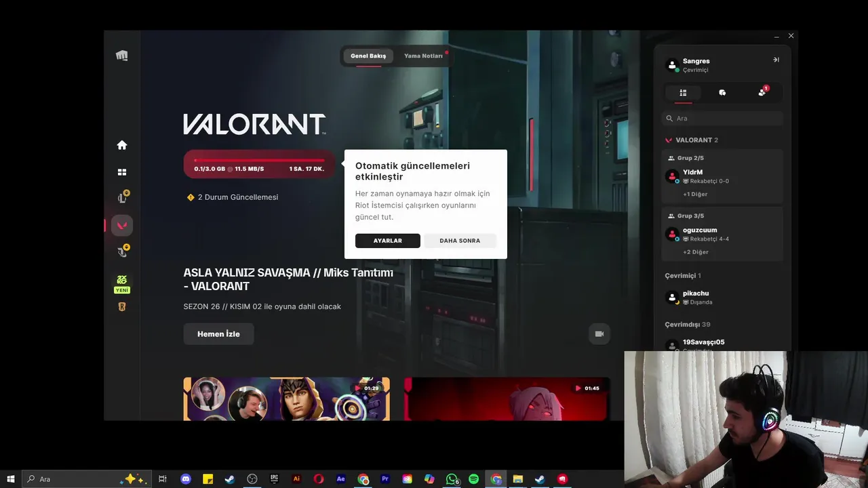This screenshot has height=488, width=868.
Task: Open Adobe Premiere Pro from taskbar
Action: pyautogui.click(x=385, y=479)
